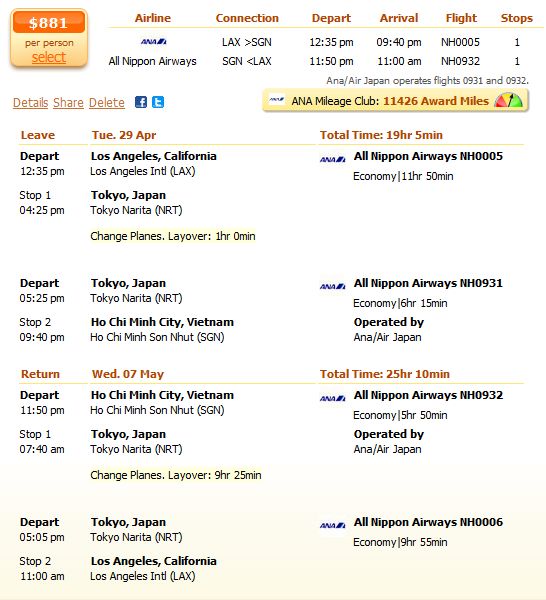Select the $881 per person fare

pyautogui.click(x=49, y=57)
